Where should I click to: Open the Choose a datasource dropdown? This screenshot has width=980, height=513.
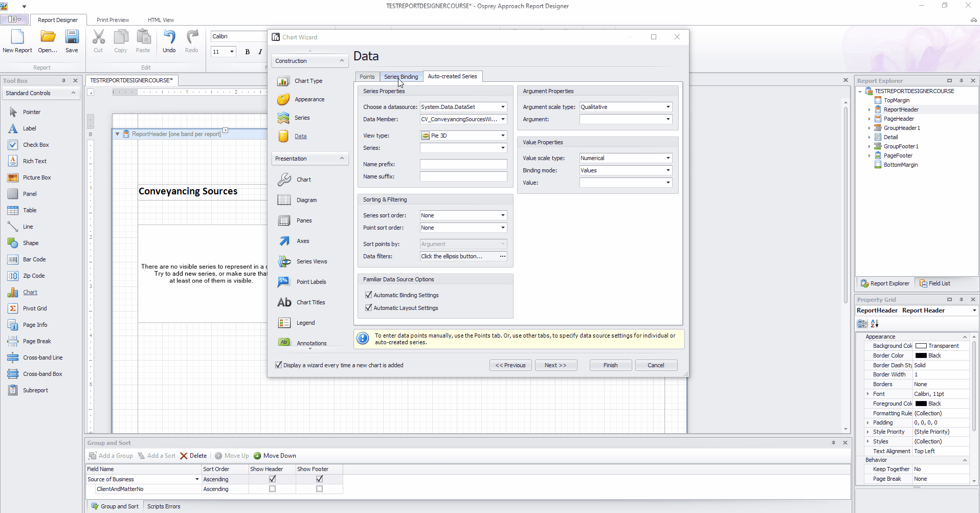[x=503, y=107]
